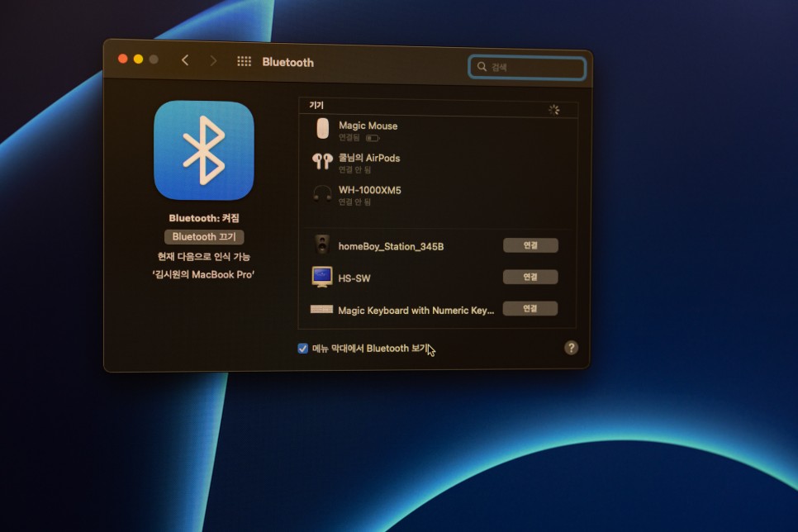798x532 pixels.
Task: Focus the 검색 search field
Action: [x=527, y=67]
